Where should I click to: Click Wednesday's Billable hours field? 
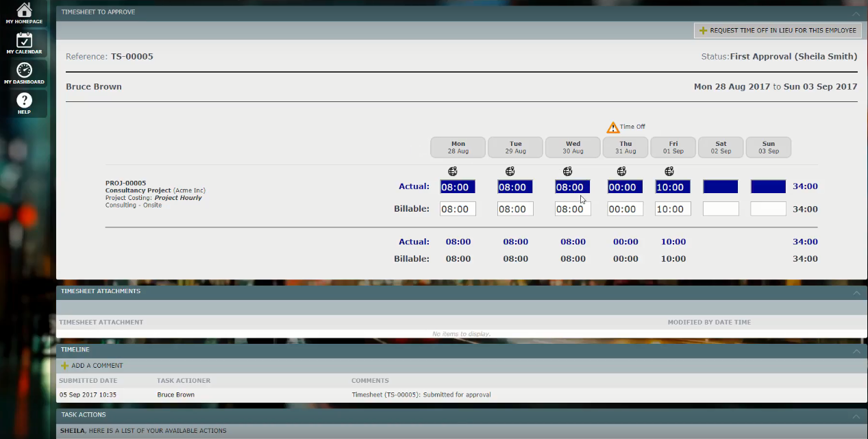point(573,209)
